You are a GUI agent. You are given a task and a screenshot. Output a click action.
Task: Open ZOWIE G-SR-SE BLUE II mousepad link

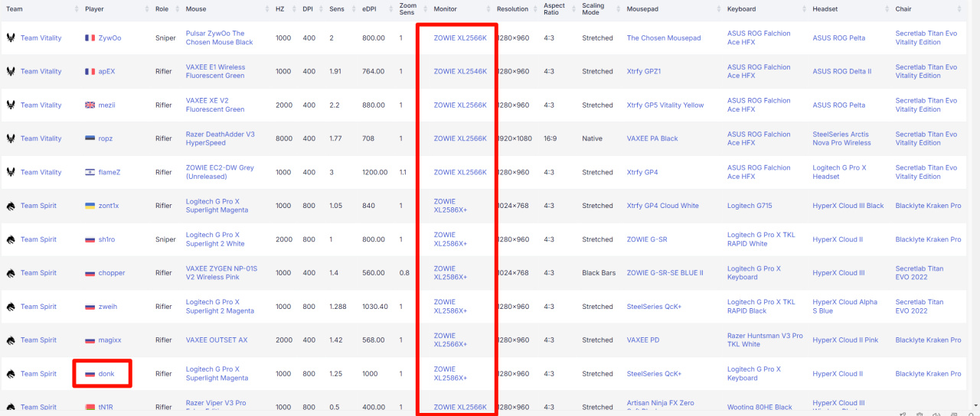coord(665,273)
